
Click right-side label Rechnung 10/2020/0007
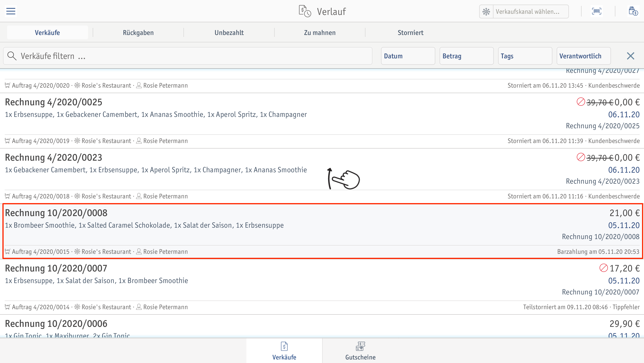tap(601, 292)
